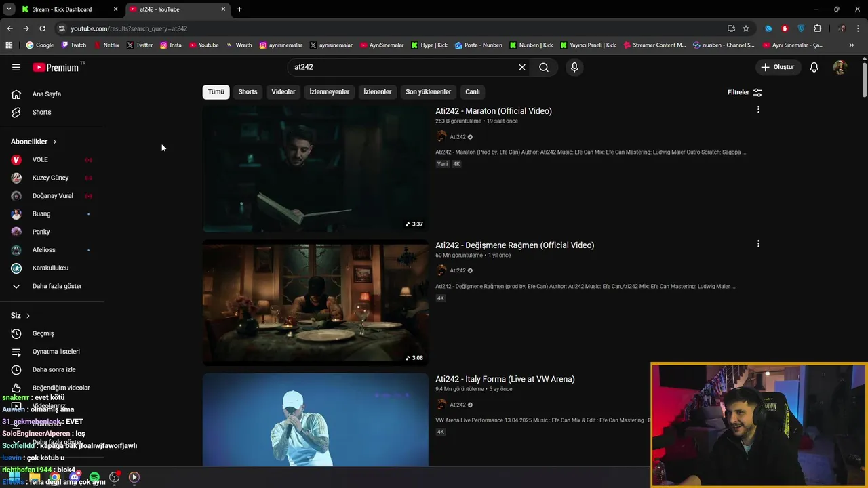This screenshot has width=868, height=488.
Task: Open Discord from the taskbar
Action: tap(75, 477)
